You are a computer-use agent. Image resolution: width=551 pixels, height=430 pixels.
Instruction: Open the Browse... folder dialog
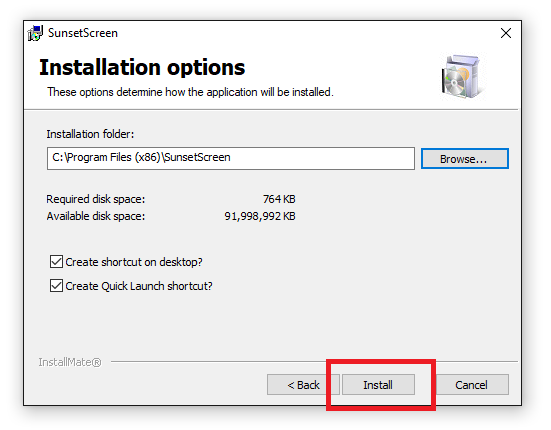click(465, 159)
